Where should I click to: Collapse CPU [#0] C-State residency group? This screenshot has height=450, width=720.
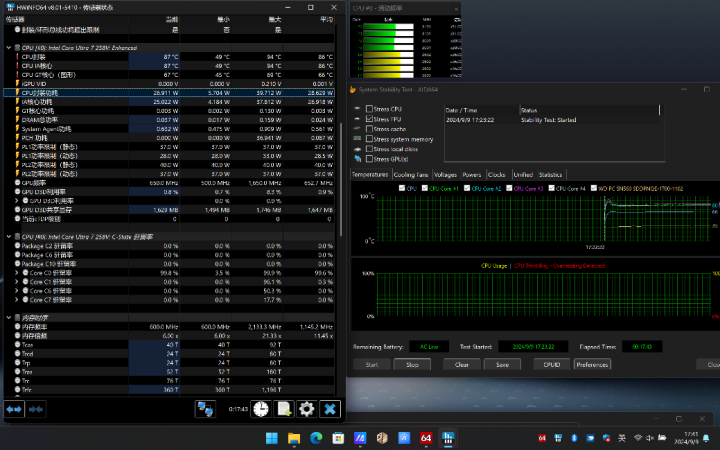pyautogui.click(x=9, y=237)
